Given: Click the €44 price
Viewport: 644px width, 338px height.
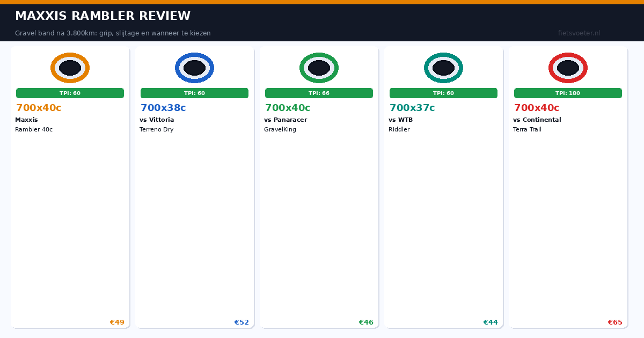Looking at the screenshot, I should 491,322.
